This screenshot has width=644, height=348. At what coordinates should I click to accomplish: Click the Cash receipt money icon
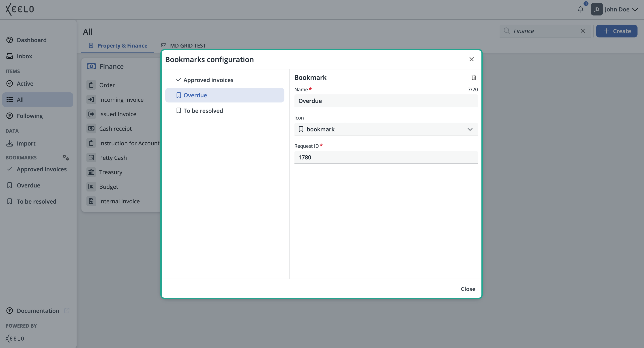coord(91,129)
